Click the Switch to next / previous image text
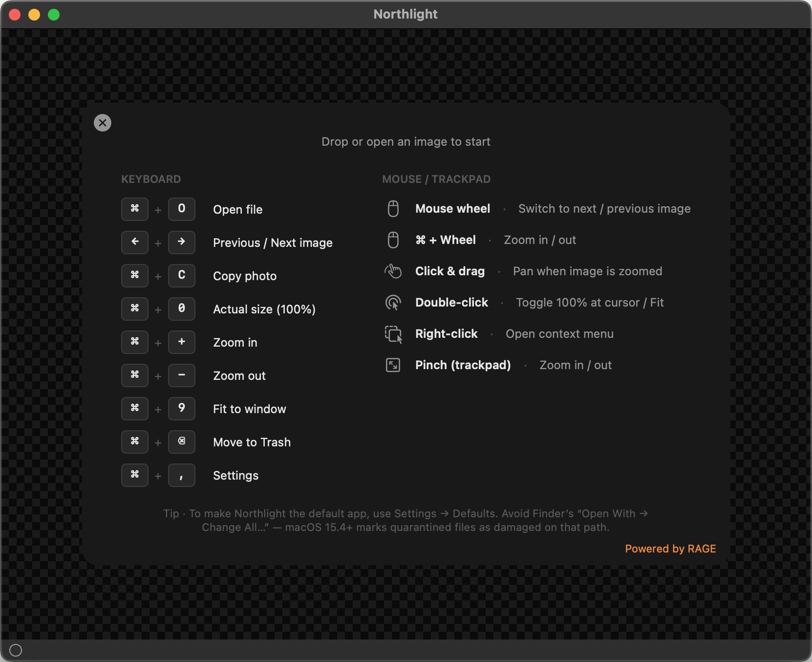812x662 pixels. [x=604, y=209]
